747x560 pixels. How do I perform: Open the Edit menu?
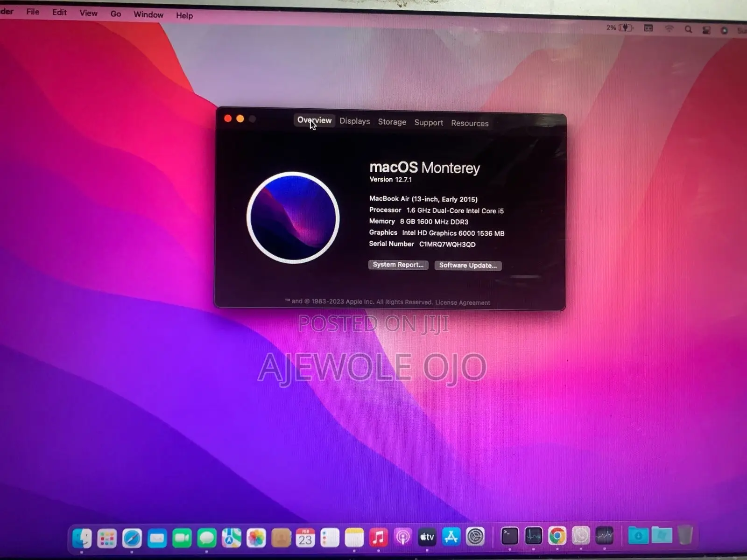pyautogui.click(x=59, y=12)
